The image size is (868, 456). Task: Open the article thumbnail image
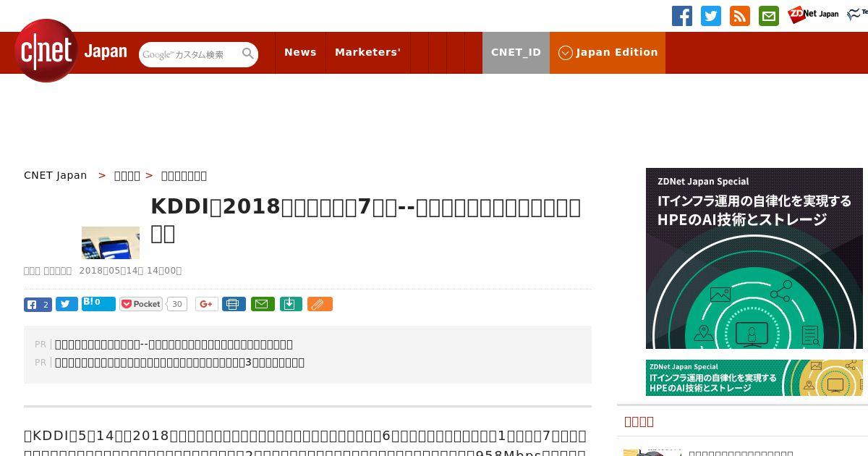111,242
